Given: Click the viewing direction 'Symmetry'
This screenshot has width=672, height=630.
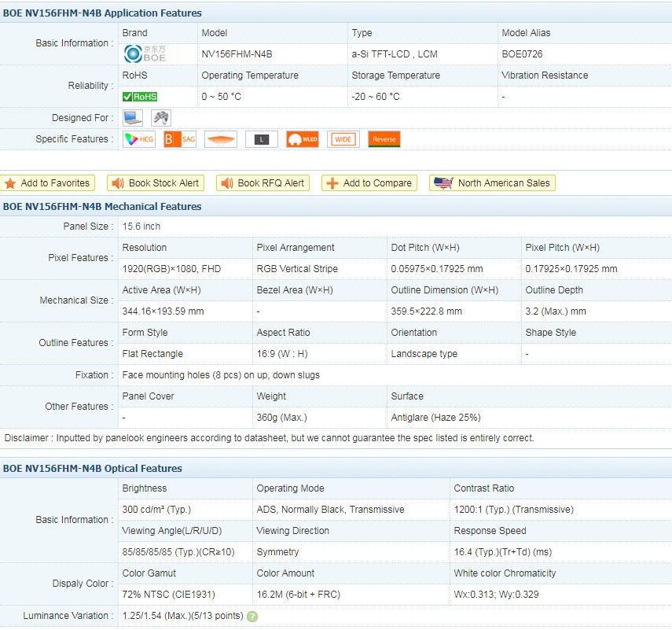Looking at the screenshot, I should (x=277, y=552).
